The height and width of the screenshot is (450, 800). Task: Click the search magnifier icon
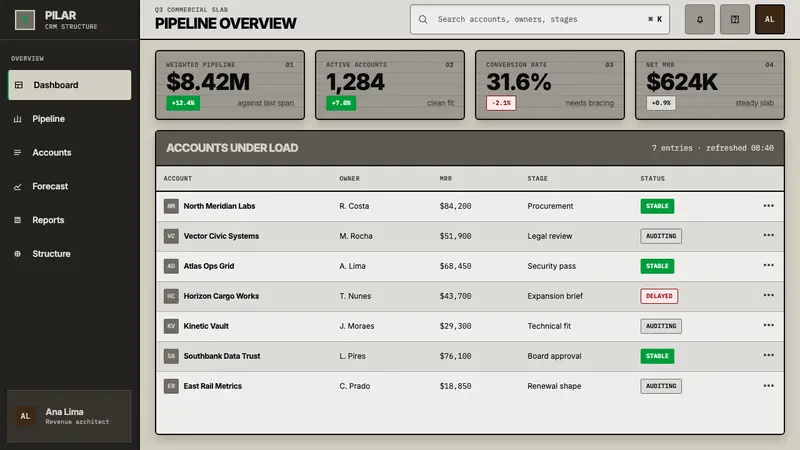coord(423,19)
